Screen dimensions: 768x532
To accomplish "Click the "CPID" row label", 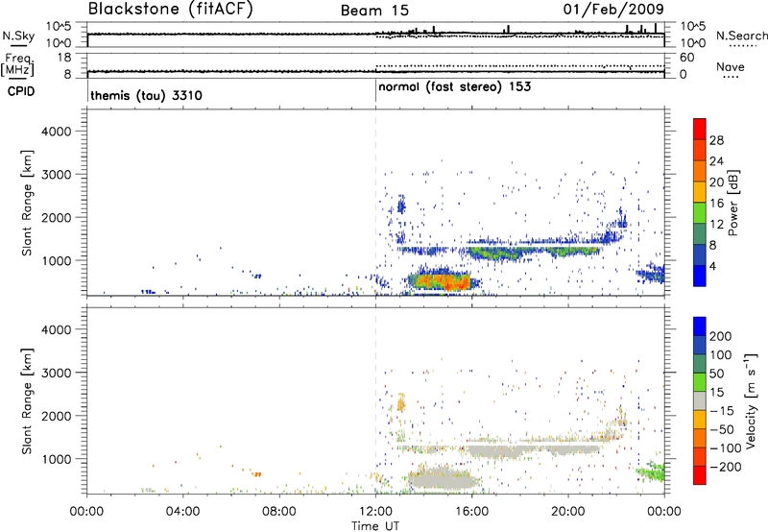I will (x=21, y=91).
